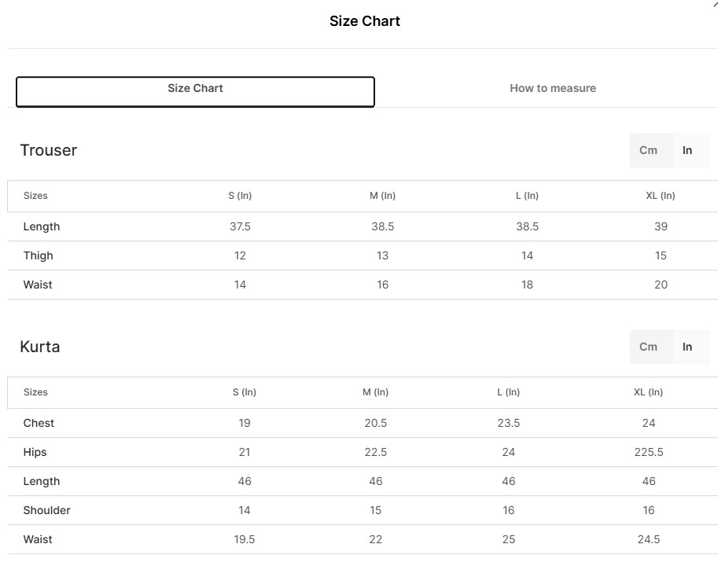Click the Chest row label in Kurta table

(x=39, y=423)
